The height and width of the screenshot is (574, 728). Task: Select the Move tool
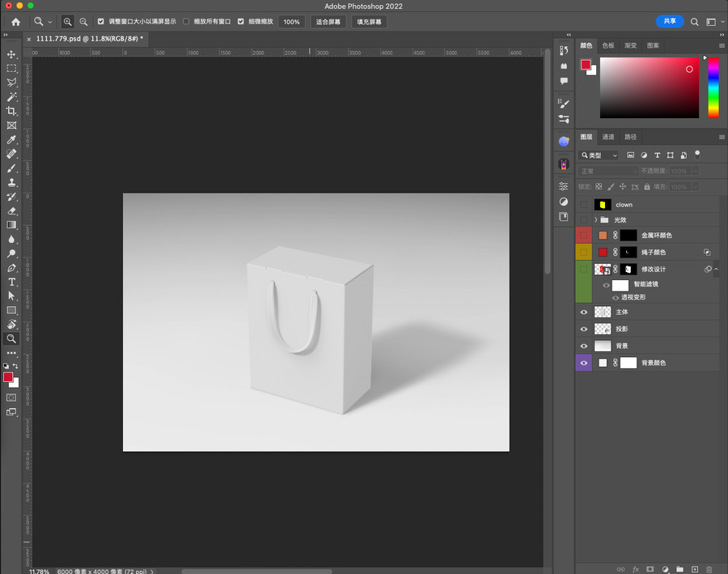coord(11,54)
